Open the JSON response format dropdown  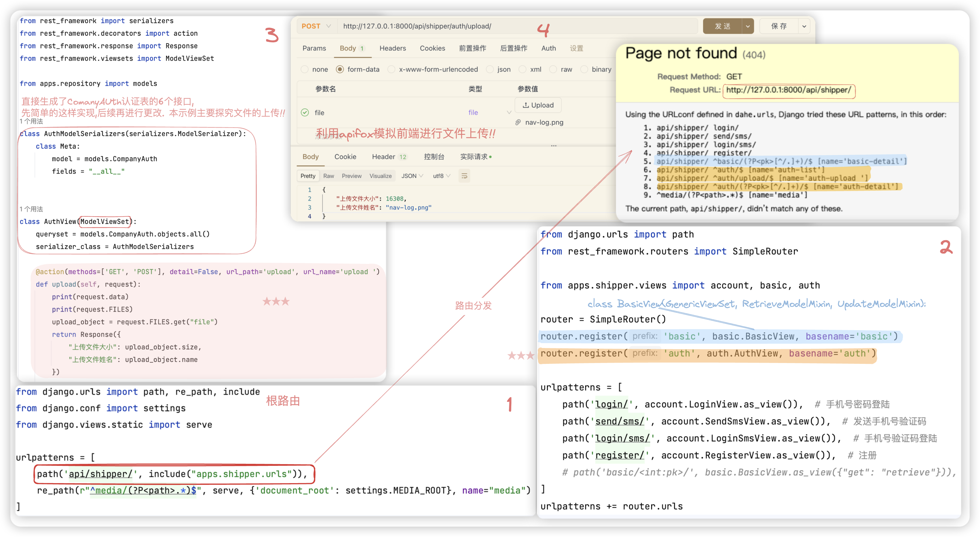pyautogui.click(x=412, y=176)
